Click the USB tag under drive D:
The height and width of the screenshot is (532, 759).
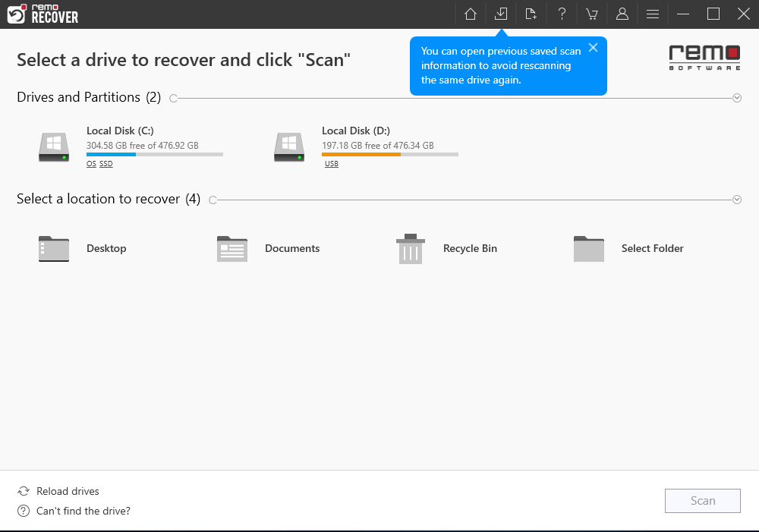click(332, 164)
